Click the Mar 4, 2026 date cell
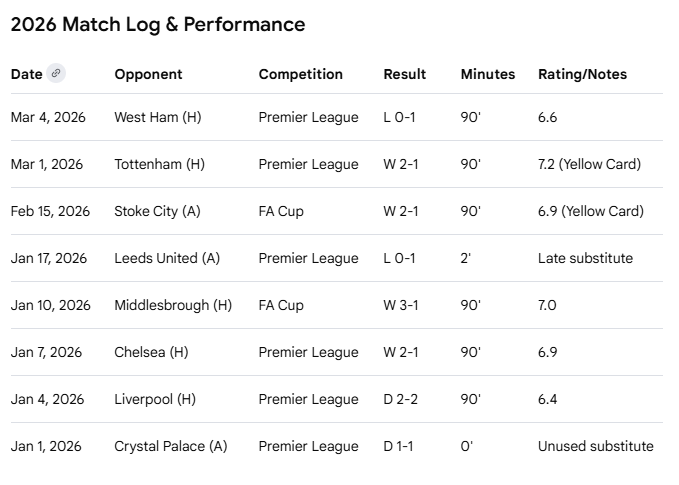 tap(48, 117)
